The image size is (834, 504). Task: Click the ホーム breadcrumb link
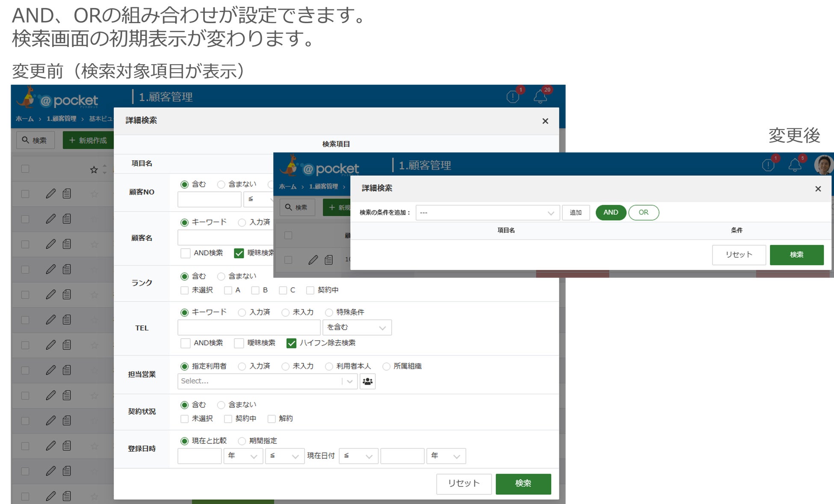click(x=24, y=119)
